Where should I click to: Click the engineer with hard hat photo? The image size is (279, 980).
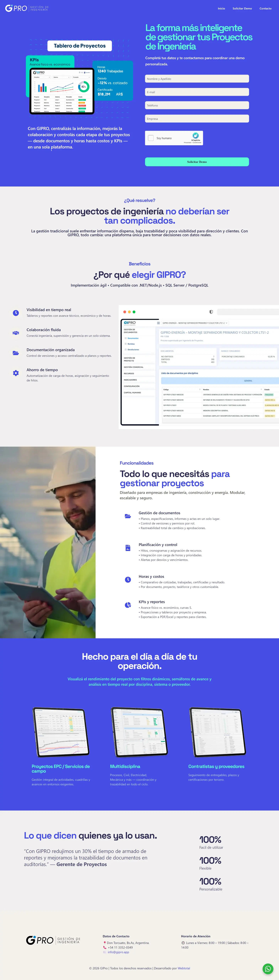click(48, 542)
